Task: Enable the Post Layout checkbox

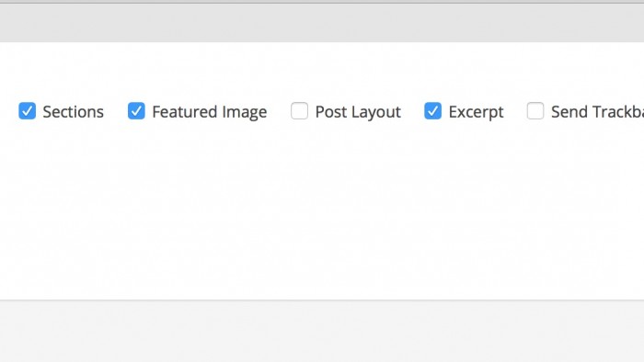Action: [x=299, y=111]
